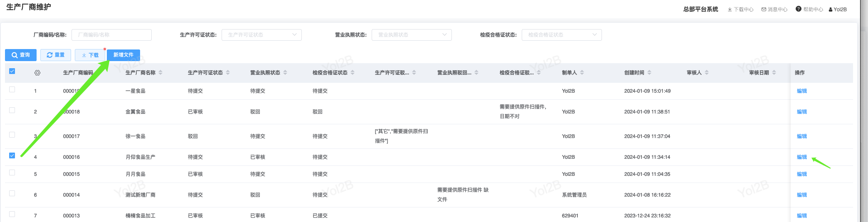Click 已提交 status in 楠楠食品加工 row

320,216
